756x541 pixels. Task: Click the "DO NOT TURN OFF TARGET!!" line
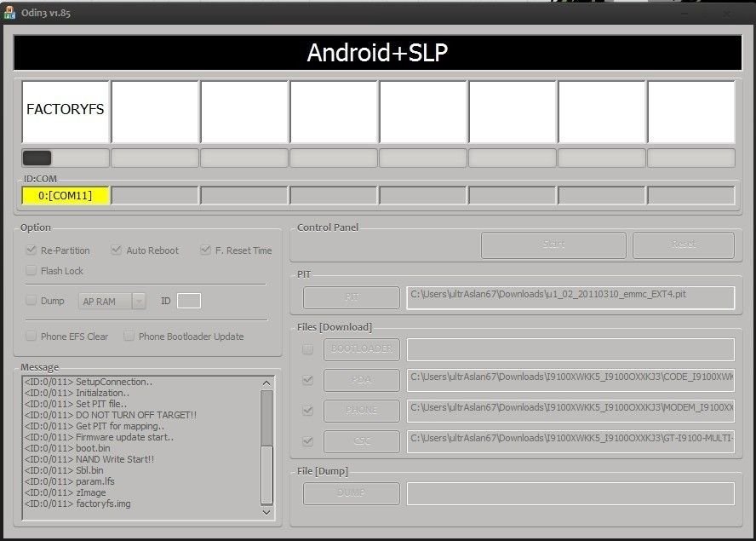tap(111, 415)
